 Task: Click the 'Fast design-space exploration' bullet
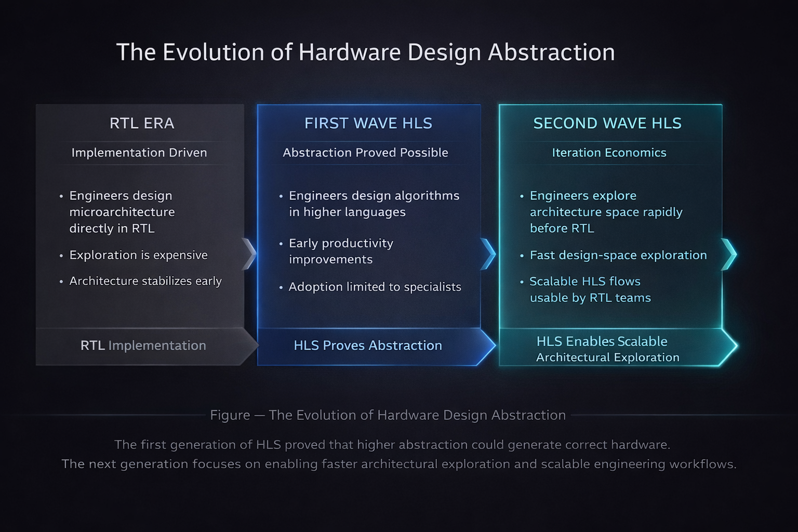point(618,255)
